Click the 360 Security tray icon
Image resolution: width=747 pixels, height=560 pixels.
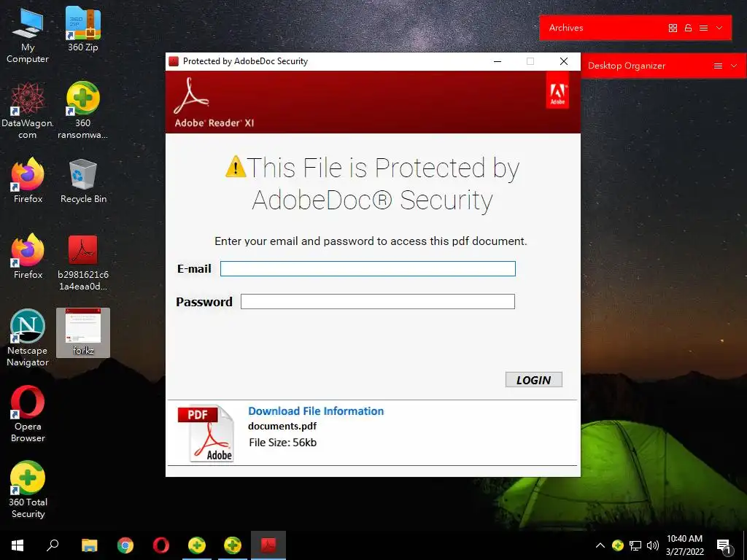click(x=618, y=545)
